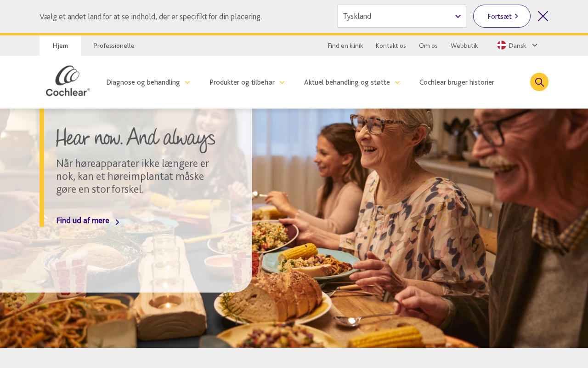This screenshot has width=588, height=368.
Task: Open the yellow search icon
Action: pyautogui.click(x=539, y=82)
